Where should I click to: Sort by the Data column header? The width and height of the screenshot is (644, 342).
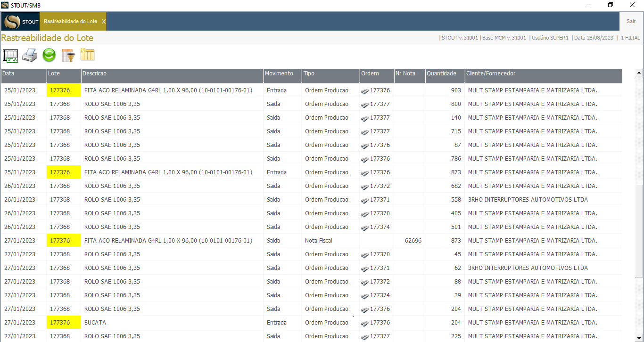[x=24, y=73]
